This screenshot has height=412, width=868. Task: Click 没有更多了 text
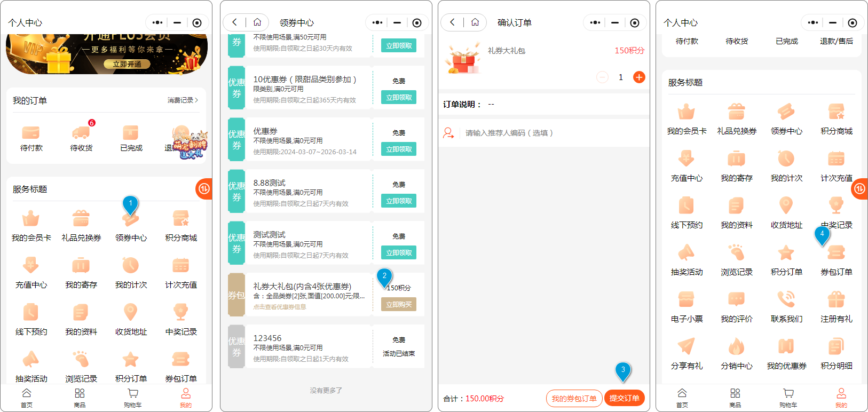(x=326, y=391)
